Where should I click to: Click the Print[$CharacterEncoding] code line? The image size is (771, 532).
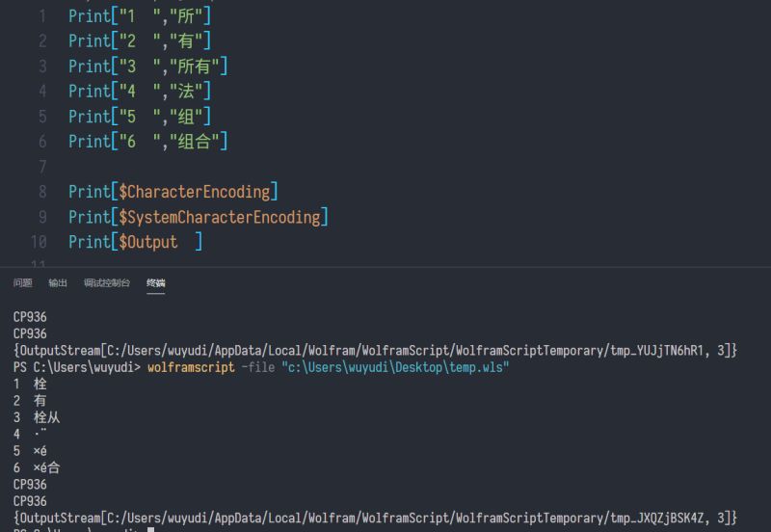tap(173, 192)
